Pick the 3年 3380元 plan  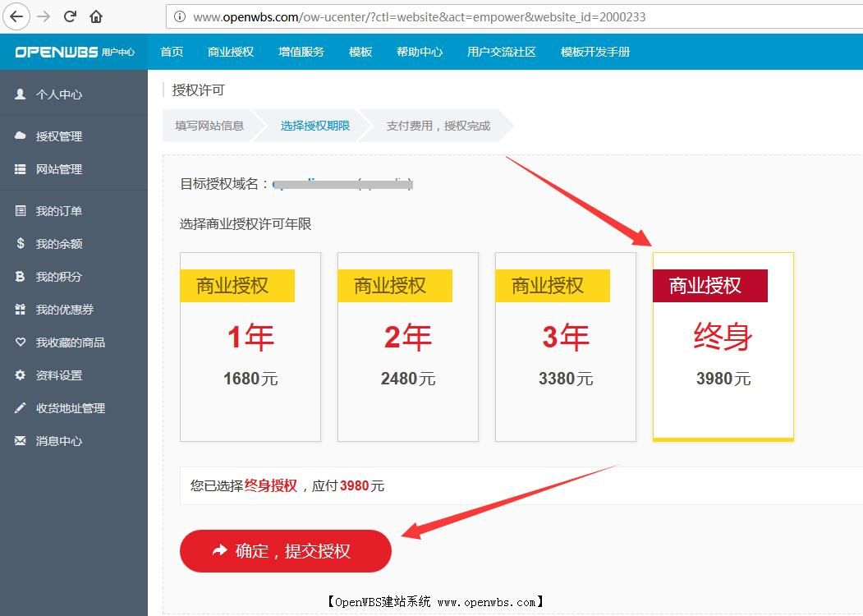565,345
